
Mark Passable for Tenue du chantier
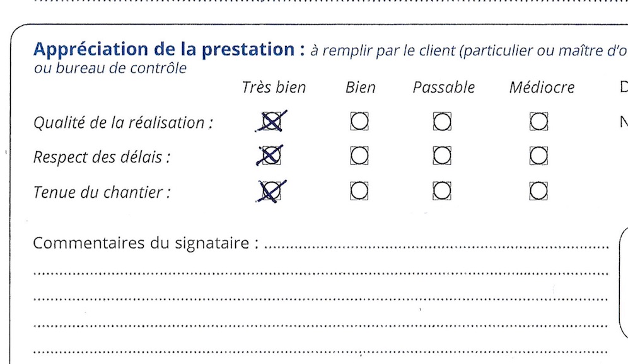pyautogui.click(x=442, y=191)
